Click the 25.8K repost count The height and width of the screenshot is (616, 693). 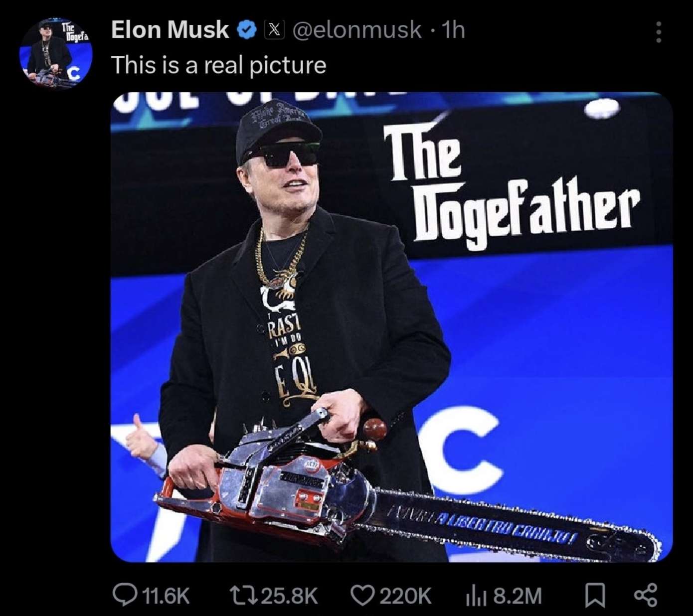pyautogui.click(x=289, y=596)
